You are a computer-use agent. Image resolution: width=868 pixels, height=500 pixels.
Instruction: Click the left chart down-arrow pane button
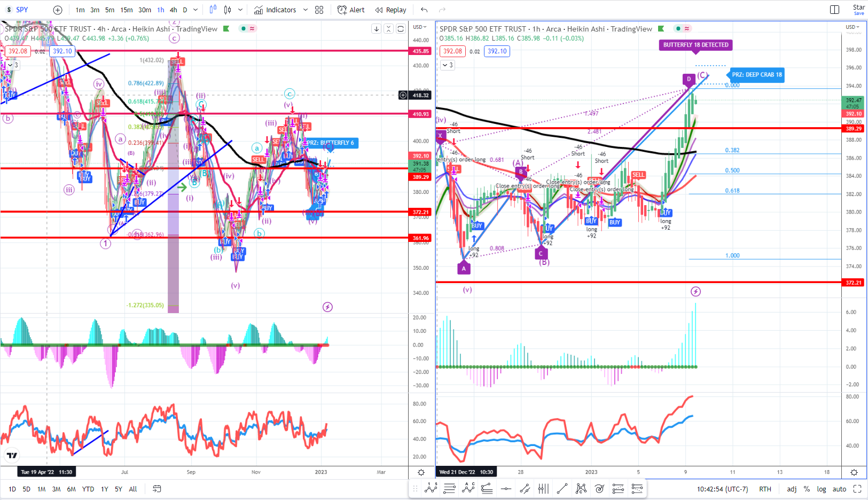(377, 29)
